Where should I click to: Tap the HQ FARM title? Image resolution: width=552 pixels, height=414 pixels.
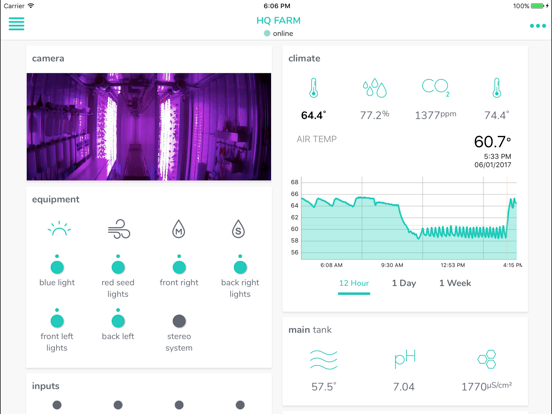tap(278, 21)
